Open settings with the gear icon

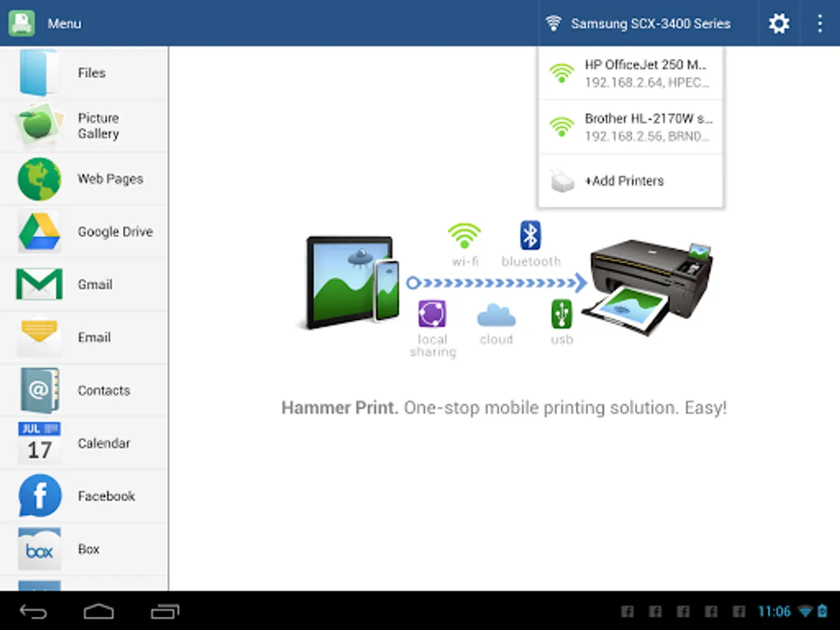(779, 24)
